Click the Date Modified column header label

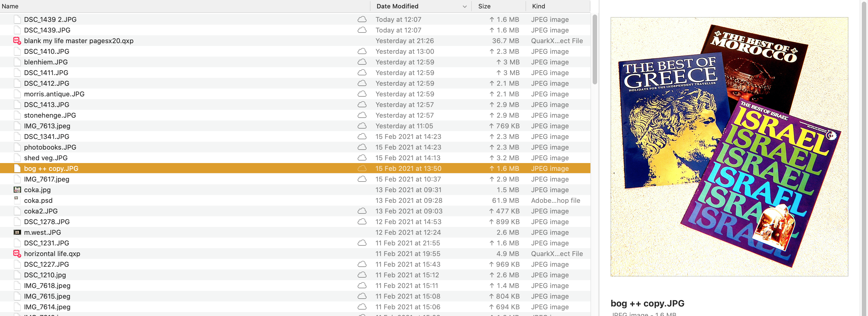pos(397,6)
